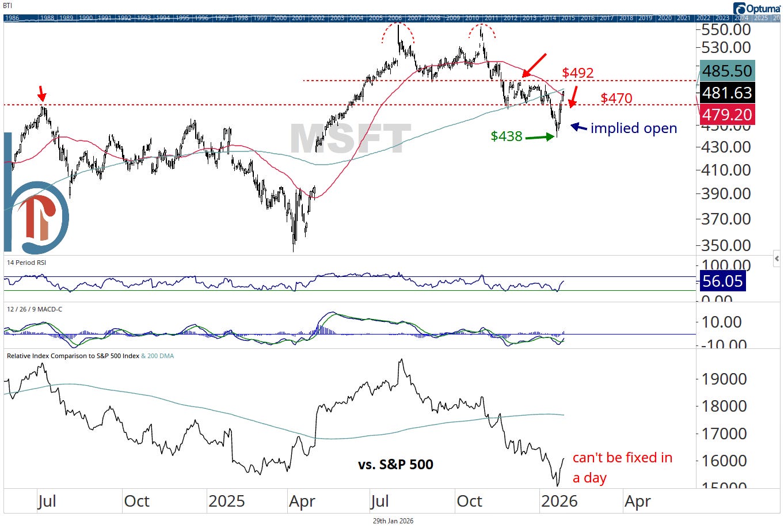Select year 2012 in the top timeline

click(x=511, y=18)
